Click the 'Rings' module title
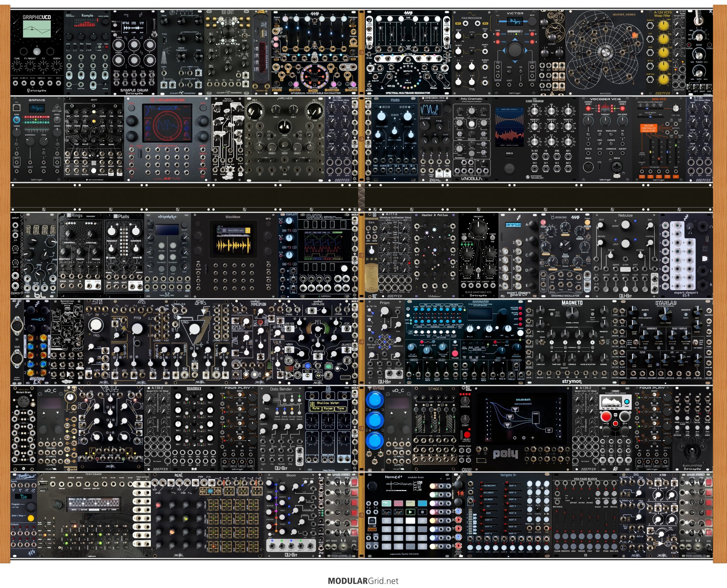The height and width of the screenshot is (588, 727). (x=77, y=215)
